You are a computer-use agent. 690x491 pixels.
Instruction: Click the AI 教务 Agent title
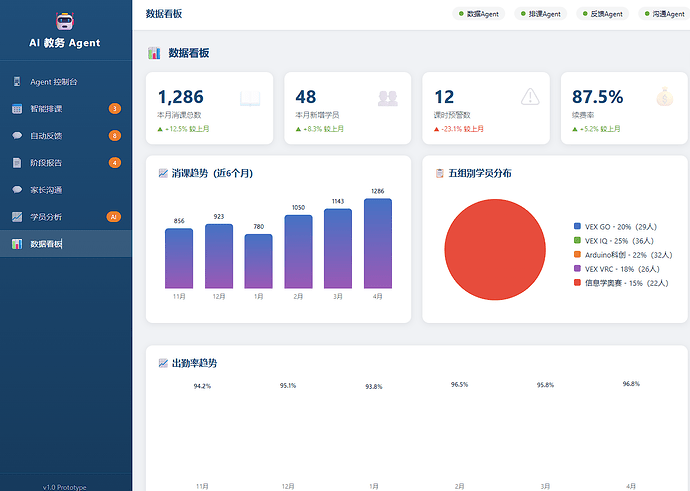pos(65,43)
